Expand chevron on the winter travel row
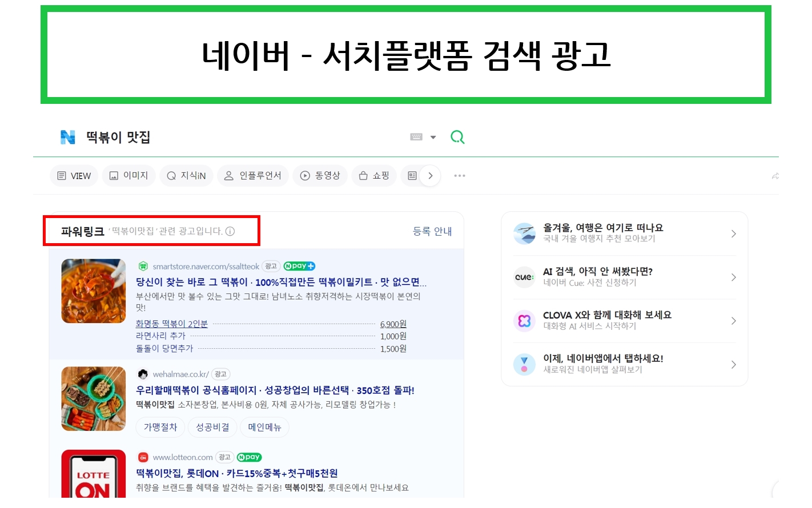This screenshot has height=508, width=812. click(x=733, y=233)
